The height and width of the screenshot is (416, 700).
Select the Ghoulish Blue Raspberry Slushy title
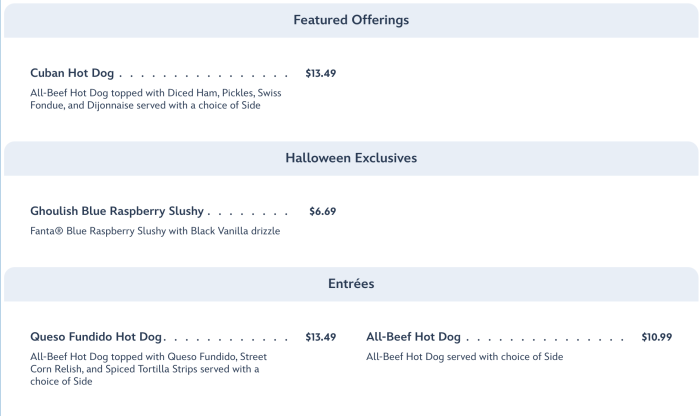pyautogui.click(x=117, y=211)
